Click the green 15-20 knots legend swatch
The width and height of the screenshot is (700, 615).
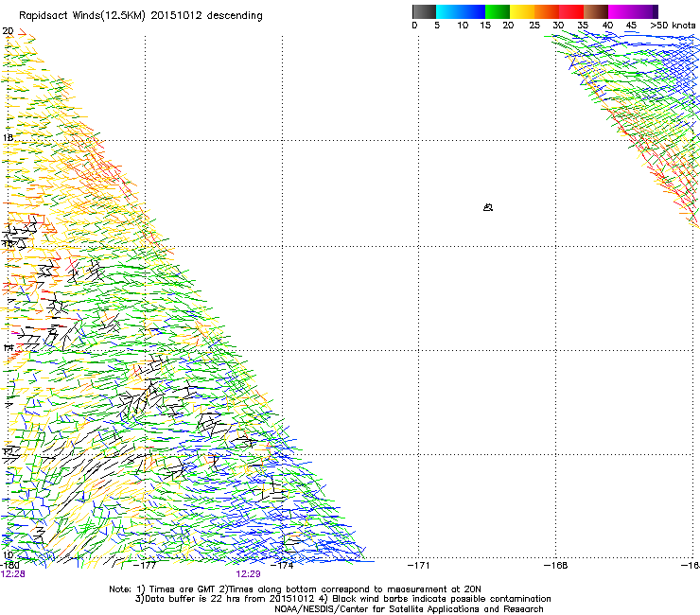[x=498, y=11]
